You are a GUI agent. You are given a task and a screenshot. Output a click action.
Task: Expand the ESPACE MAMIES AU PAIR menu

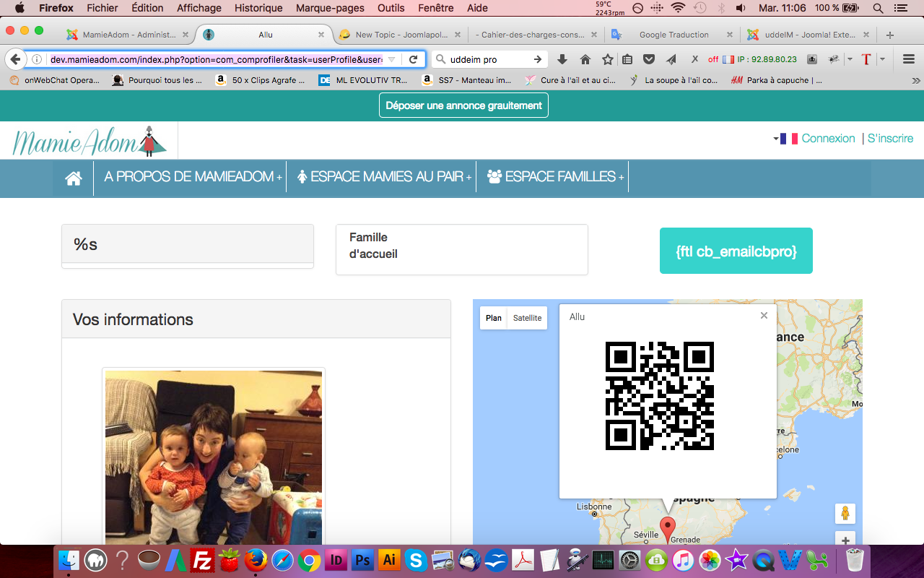383,177
